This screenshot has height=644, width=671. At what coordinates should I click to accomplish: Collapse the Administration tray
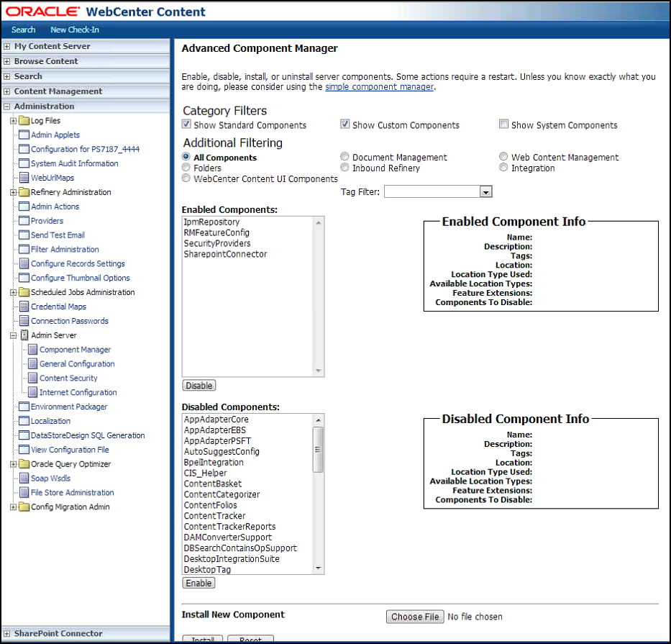click(x=7, y=106)
